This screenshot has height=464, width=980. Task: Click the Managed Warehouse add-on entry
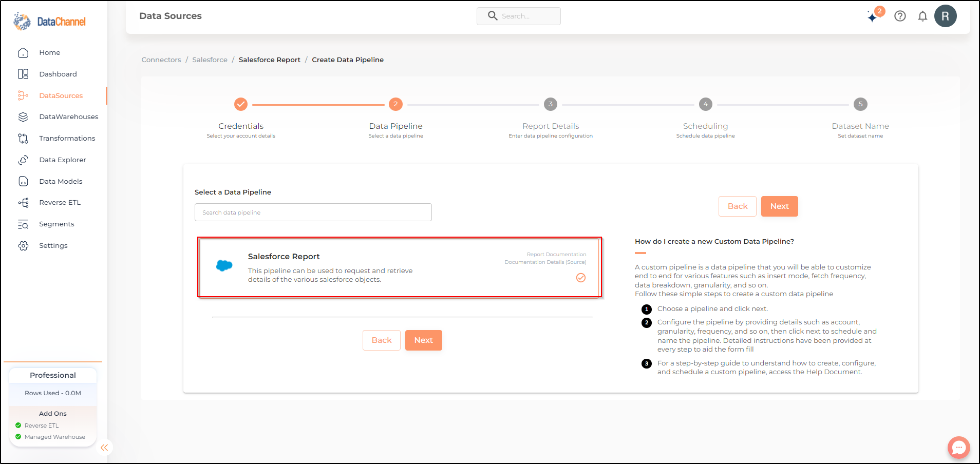click(55, 437)
